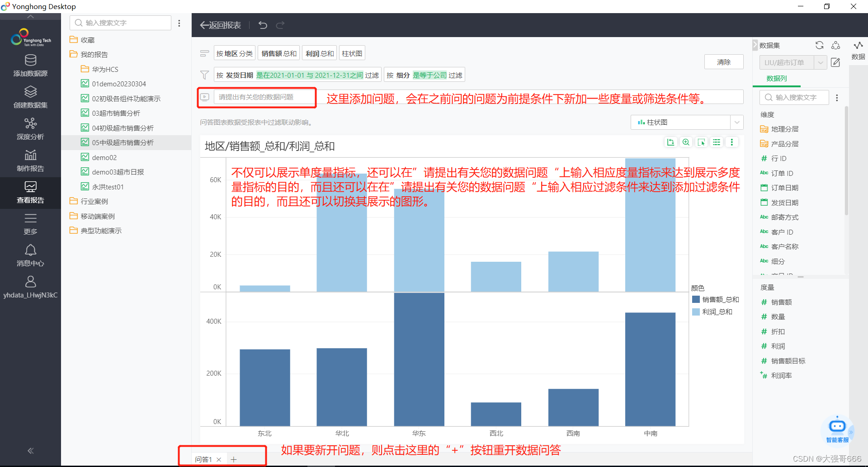The width and height of the screenshot is (868, 467).
Task: Click the data question input field
Action: (x=479, y=97)
